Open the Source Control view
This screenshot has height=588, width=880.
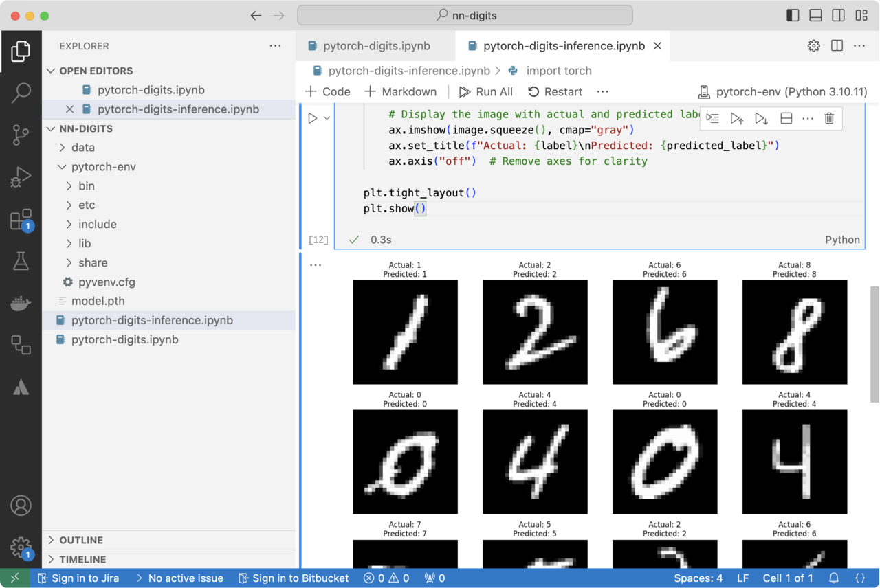21,135
